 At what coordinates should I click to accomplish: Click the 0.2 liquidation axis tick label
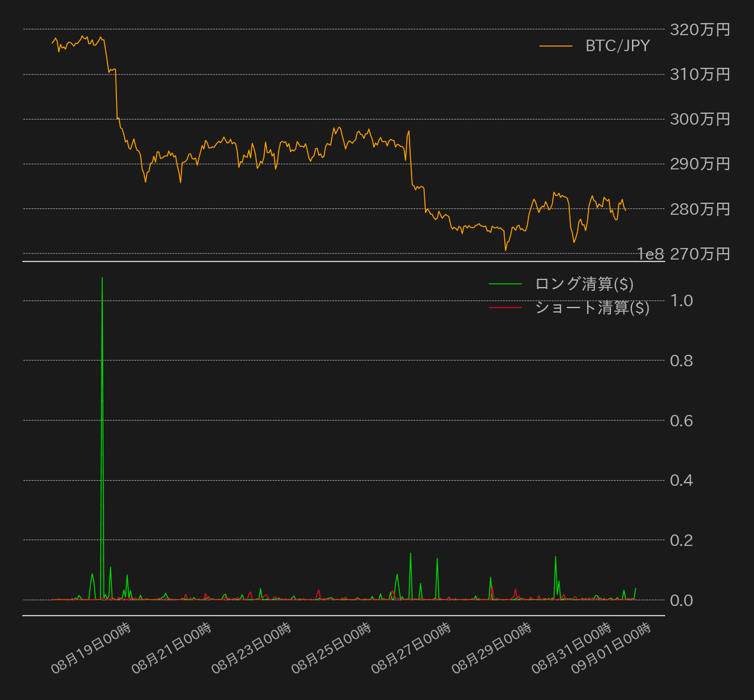tap(681, 540)
